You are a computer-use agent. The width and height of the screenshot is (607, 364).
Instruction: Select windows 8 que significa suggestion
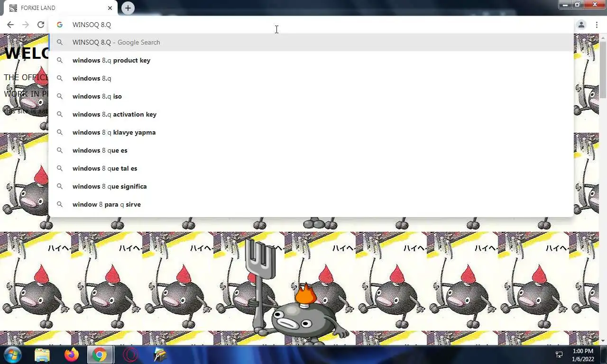click(311, 186)
